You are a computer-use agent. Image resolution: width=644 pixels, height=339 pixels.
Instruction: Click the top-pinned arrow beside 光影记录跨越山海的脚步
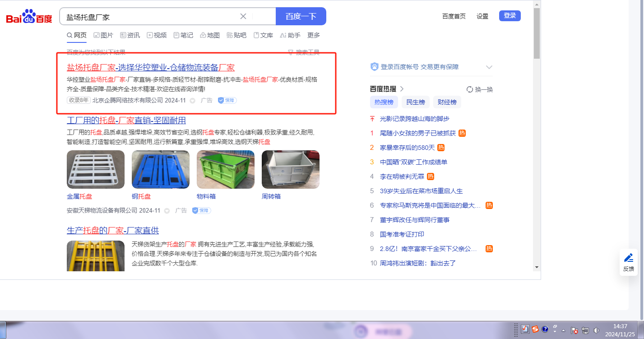point(372,119)
